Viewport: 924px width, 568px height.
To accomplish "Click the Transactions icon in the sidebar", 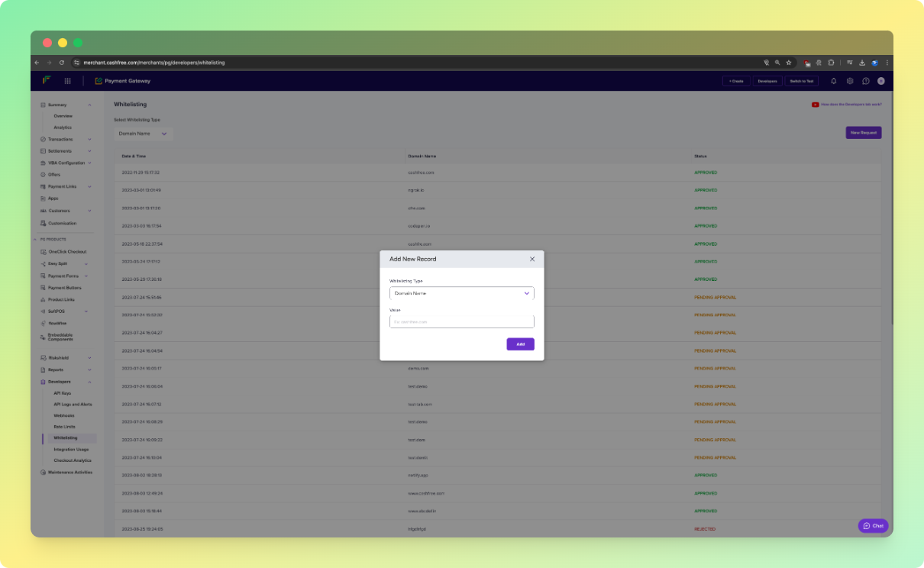I will coord(43,140).
